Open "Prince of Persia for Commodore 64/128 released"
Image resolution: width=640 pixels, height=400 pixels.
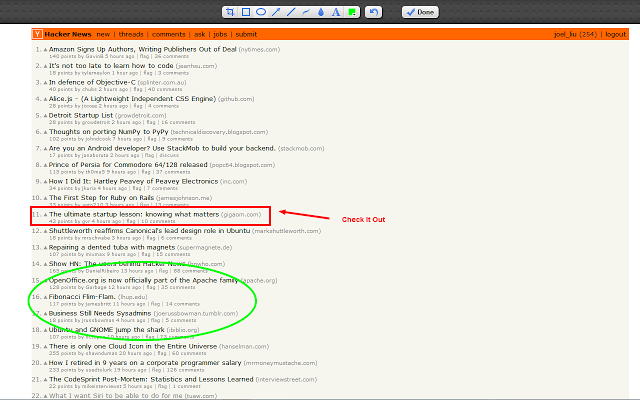coord(128,164)
